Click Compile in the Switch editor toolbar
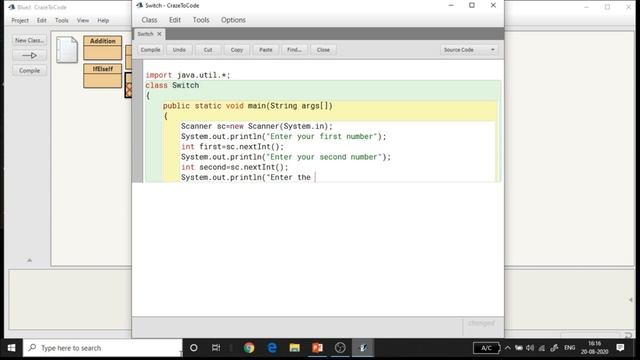This screenshot has height=360, width=640. (150, 50)
